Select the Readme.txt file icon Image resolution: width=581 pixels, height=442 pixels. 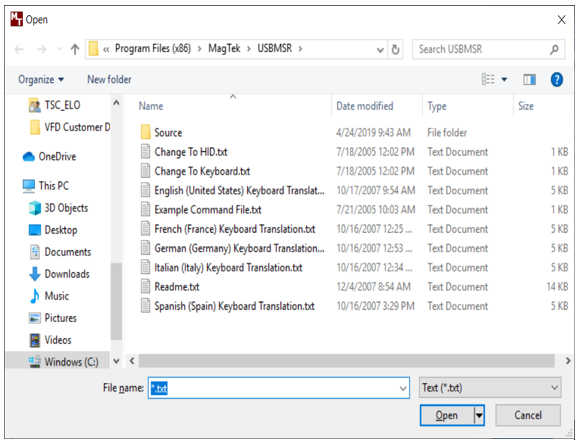pos(146,286)
